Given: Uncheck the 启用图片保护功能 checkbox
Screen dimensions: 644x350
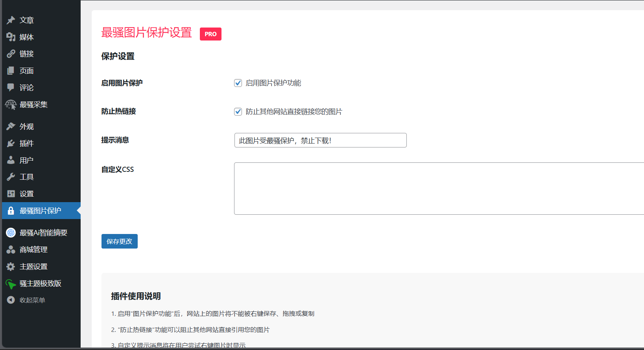Looking at the screenshot, I should (x=238, y=83).
